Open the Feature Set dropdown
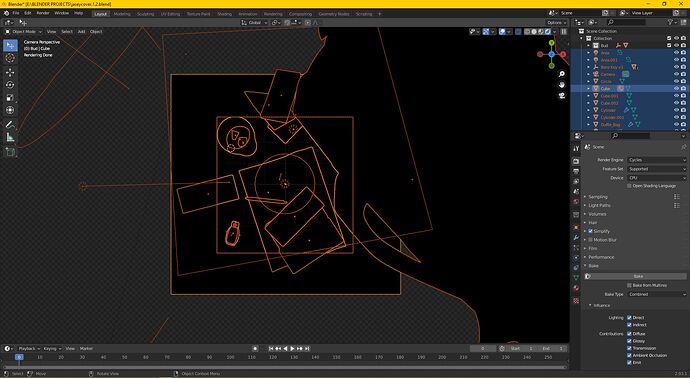The width and height of the screenshot is (690, 378). 656,169
